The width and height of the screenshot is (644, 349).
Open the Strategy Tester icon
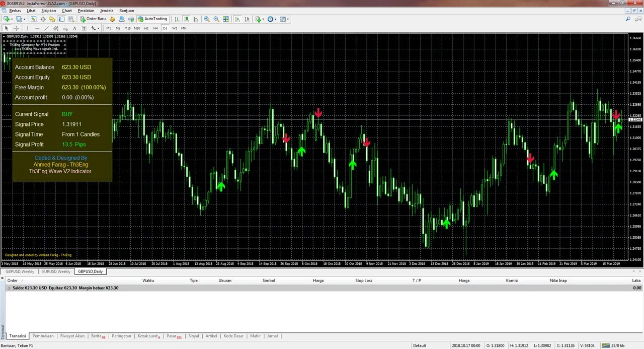(x=71, y=19)
